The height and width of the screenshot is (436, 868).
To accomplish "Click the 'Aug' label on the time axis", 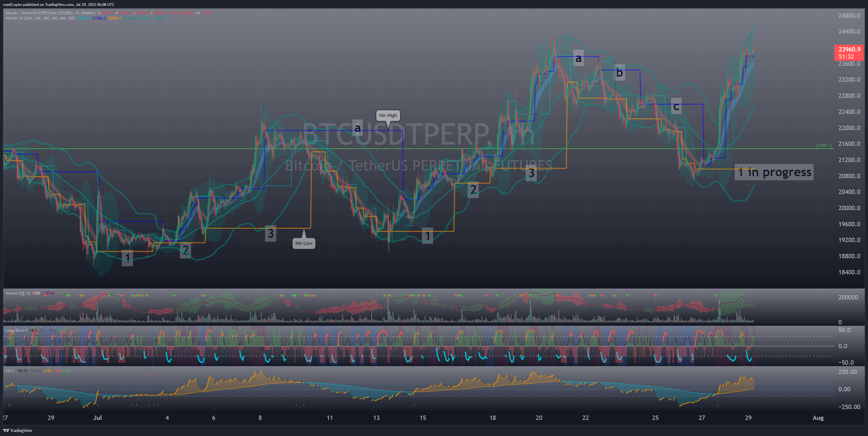I will [x=818, y=418].
